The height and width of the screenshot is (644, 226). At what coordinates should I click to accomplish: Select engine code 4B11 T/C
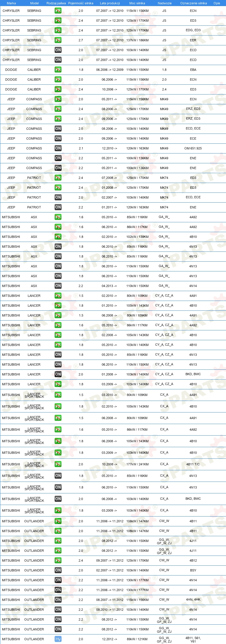(x=193, y=464)
